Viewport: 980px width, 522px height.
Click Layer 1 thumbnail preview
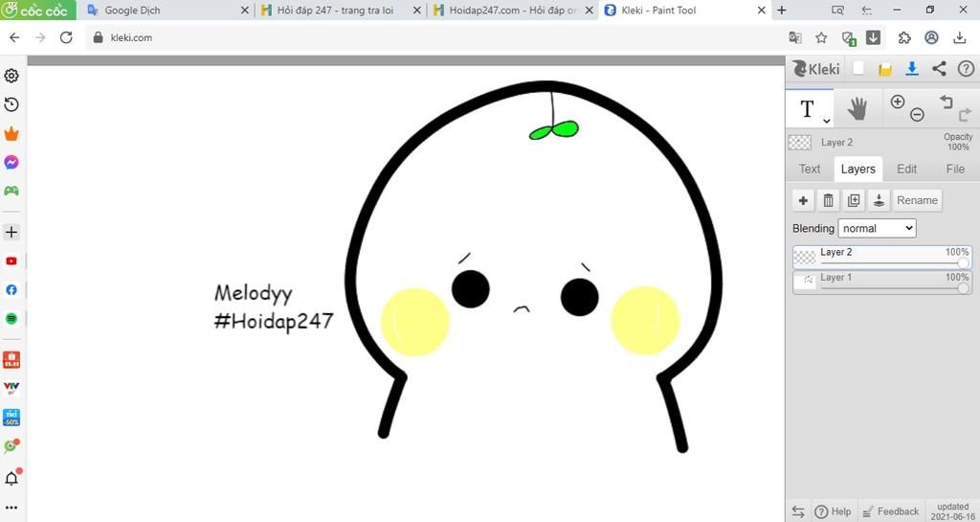tap(805, 282)
